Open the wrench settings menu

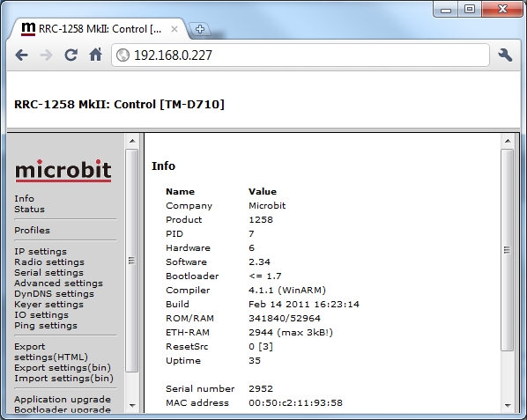pyautogui.click(x=505, y=55)
